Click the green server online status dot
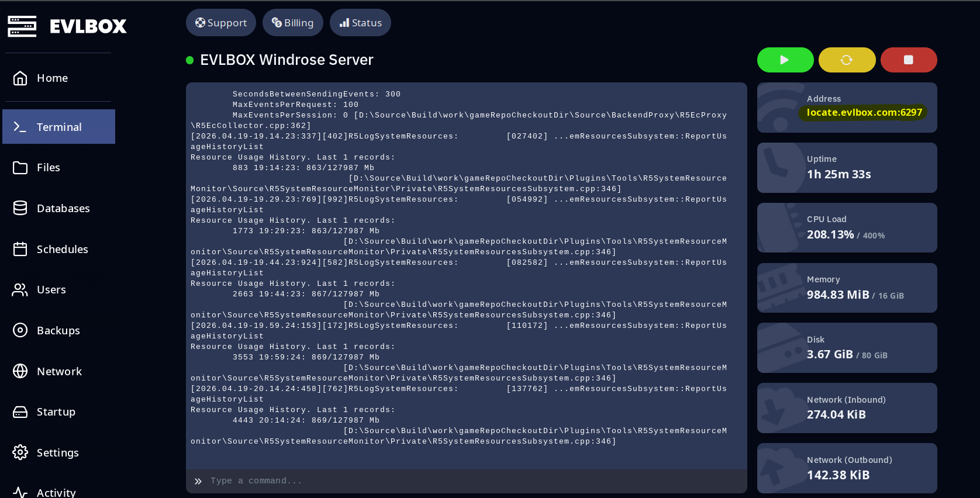The width and height of the screenshot is (980, 498). [x=189, y=60]
